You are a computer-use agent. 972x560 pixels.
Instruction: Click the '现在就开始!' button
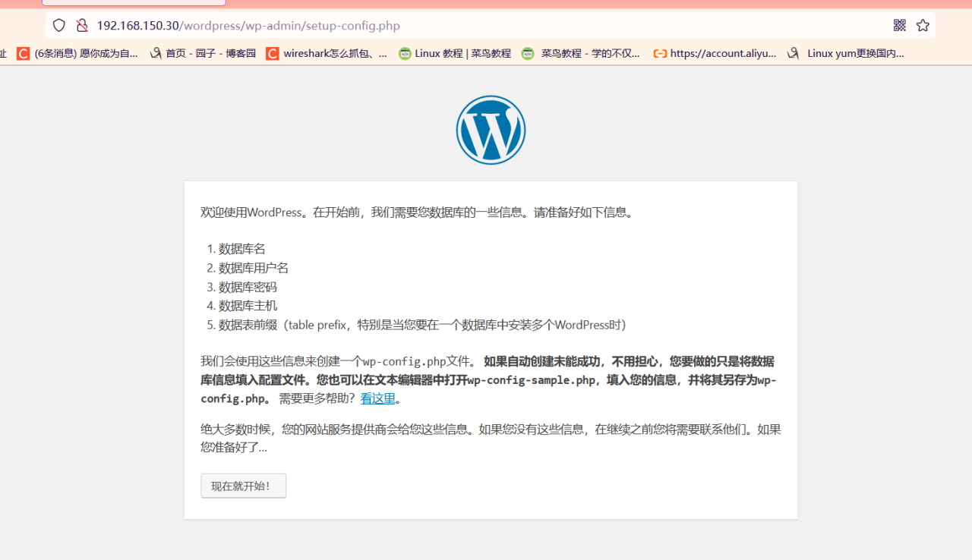click(244, 486)
